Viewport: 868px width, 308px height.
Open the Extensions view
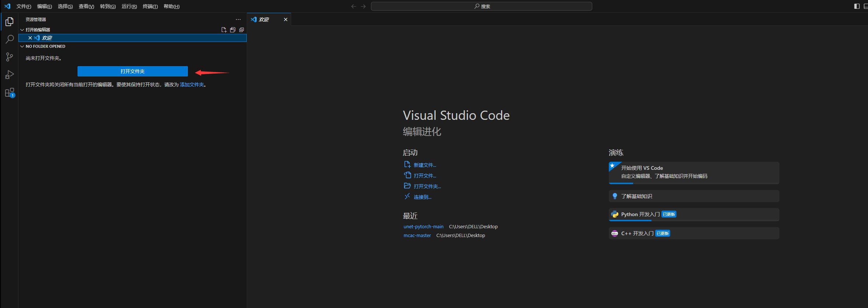pos(10,93)
